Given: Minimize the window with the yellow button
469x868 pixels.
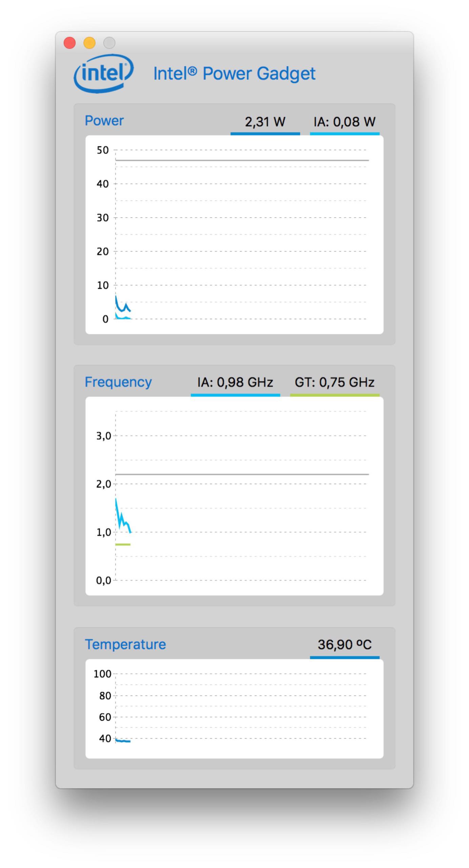Looking at the screenshot, I should tap(89, 43).
